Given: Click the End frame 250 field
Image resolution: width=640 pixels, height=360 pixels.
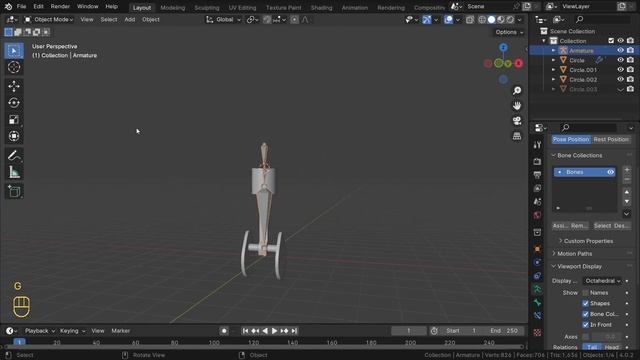Looking at the screenshot, I should click(504, 331).
